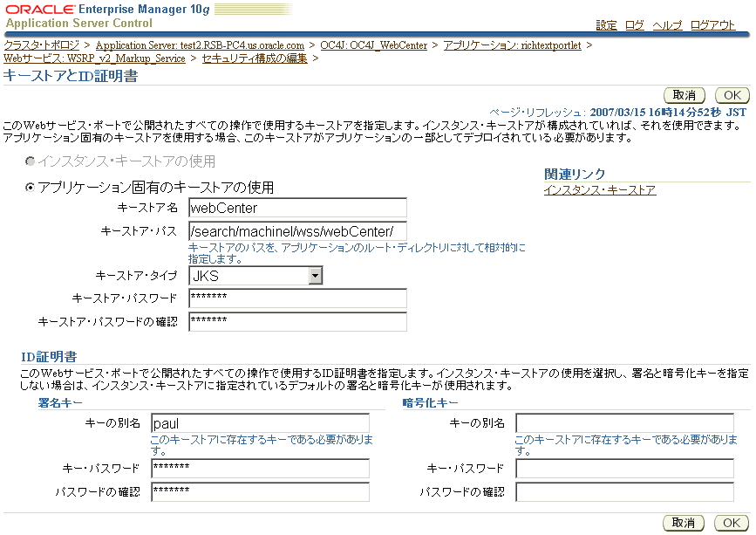This screenshot has height=535, width=756.
Task: Navigate to OC4J: OC4J_WebCenter breadcrumb
Action: [374, 45]
